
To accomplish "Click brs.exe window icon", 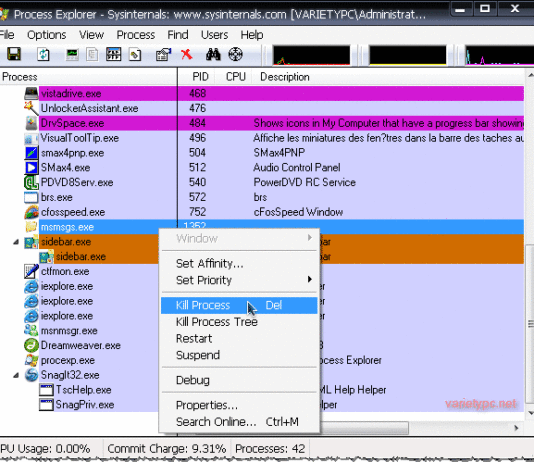I will (31, 197).
